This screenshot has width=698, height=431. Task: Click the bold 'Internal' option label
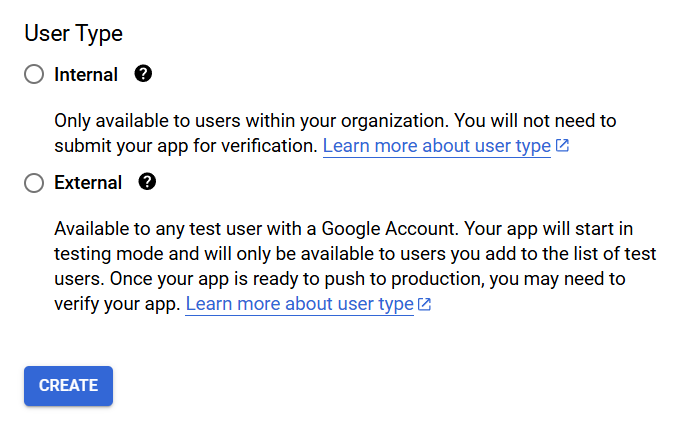(x=86, y=75)
